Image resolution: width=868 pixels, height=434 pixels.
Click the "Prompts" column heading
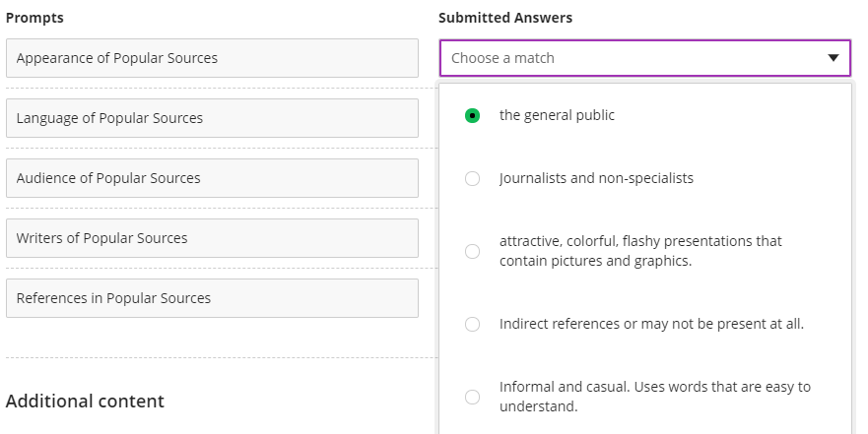coord(34,18)
